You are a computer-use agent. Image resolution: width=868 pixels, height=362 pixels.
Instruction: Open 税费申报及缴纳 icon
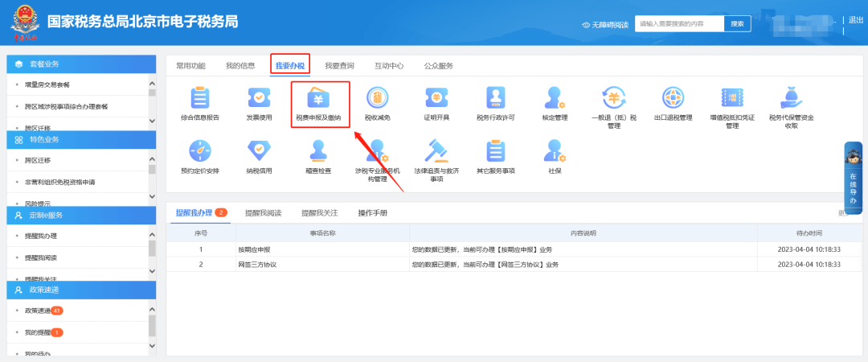pos(318,97)
